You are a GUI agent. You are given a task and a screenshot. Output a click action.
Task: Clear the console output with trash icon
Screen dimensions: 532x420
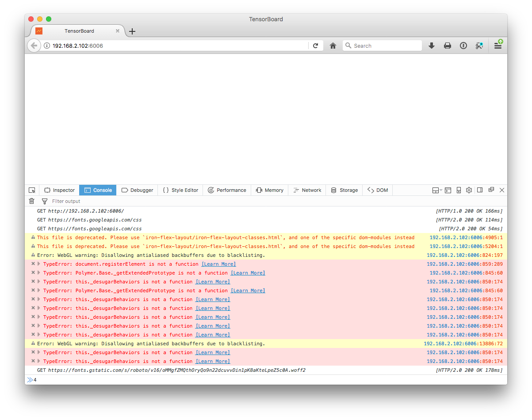click(x=31, y=201)
